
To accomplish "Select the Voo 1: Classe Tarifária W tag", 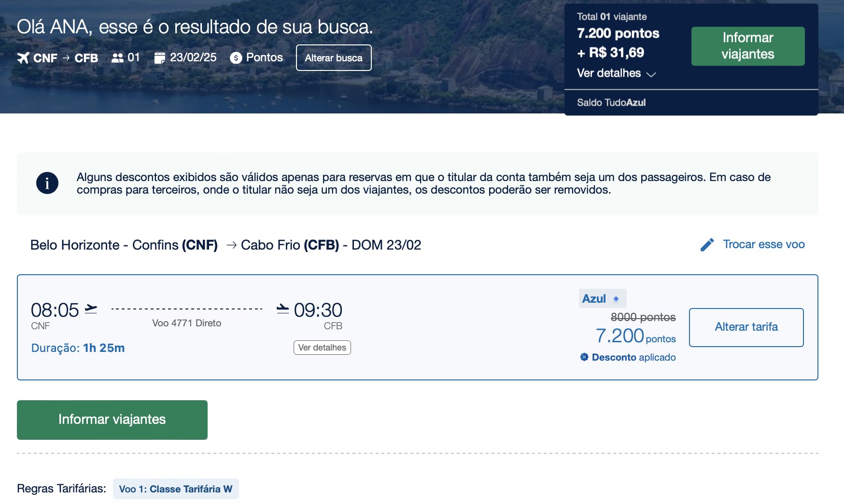I will click(176, 489).
